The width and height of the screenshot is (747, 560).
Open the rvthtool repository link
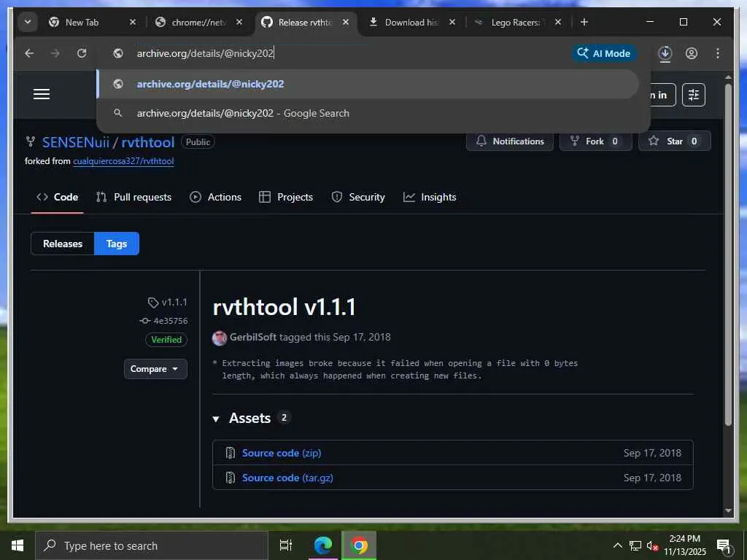147,142
